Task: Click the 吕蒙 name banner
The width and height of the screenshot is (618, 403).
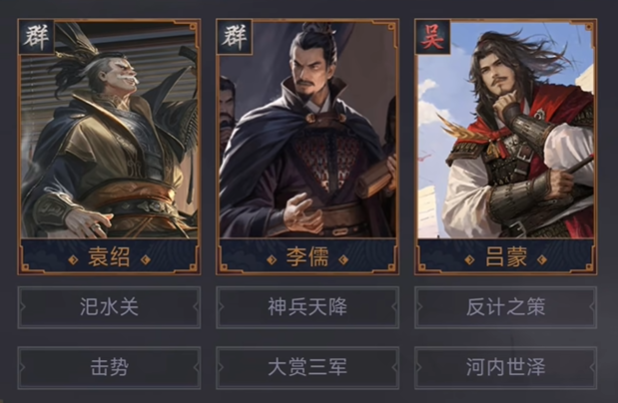Action: 506,257
